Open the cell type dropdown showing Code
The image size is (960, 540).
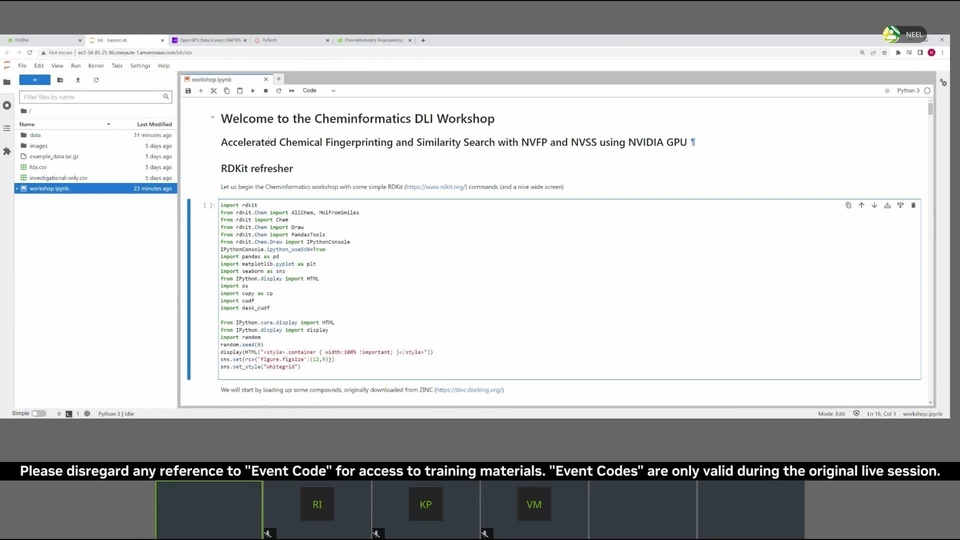tap(319, 91)
